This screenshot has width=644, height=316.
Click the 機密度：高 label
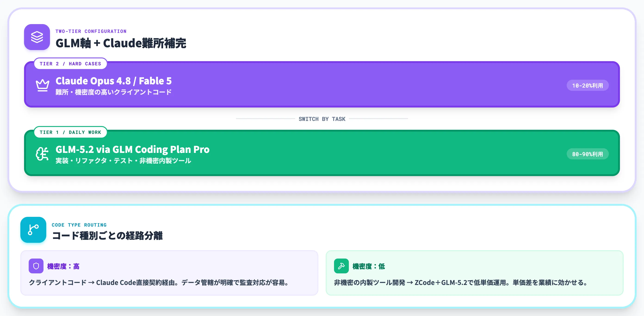click(x=63, y=266)
